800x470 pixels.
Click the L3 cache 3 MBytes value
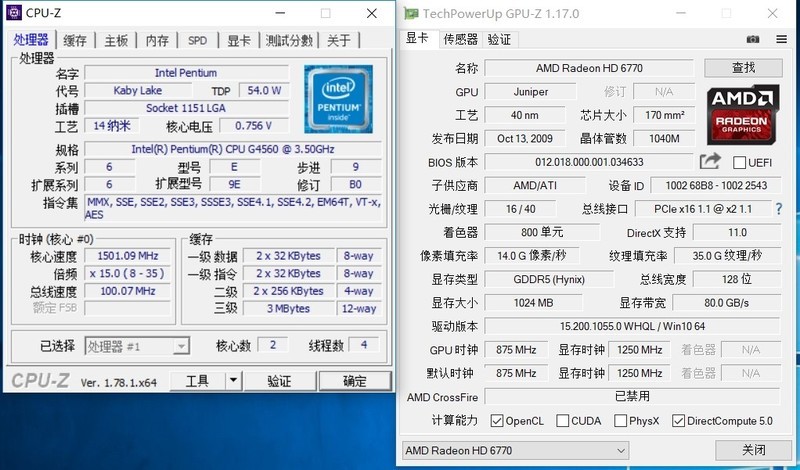288,308
